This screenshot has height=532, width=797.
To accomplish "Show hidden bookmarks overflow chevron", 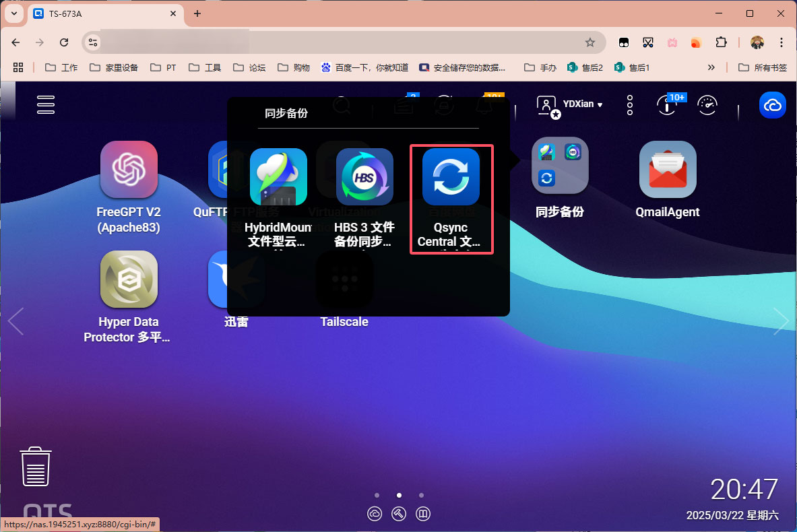I will point(711,67).
